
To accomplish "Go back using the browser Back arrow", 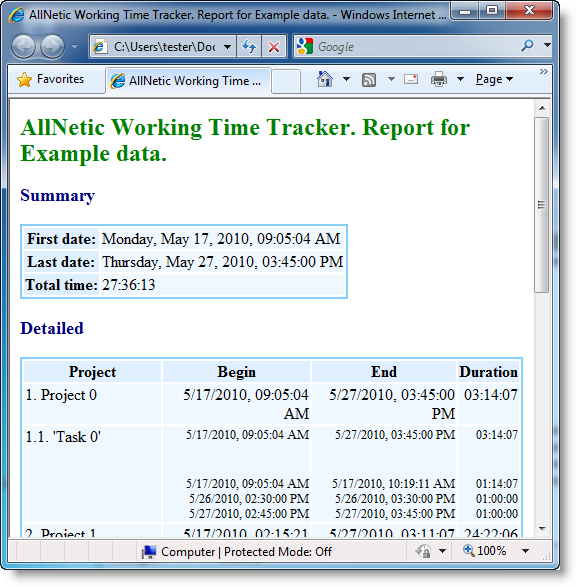I will point(23,46).
